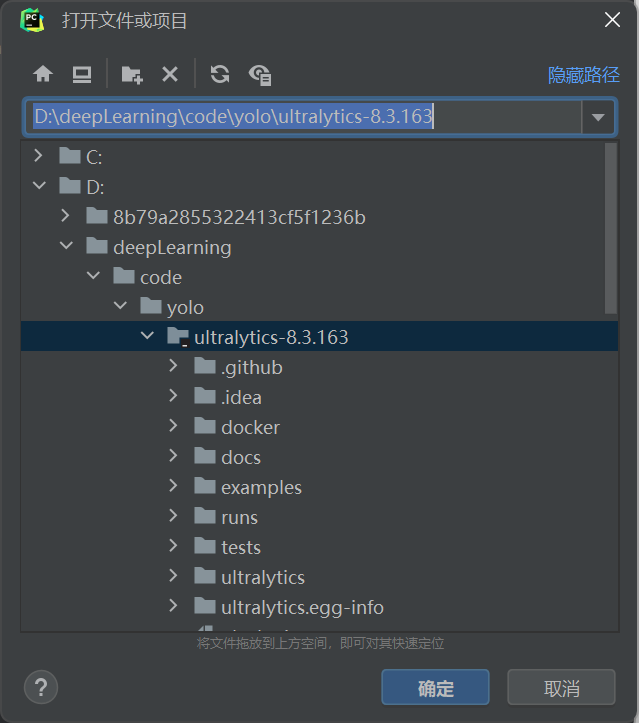This screenshot has height=723, width=639.
Task: Select the ultralytics folder
Action: (319, 576)
